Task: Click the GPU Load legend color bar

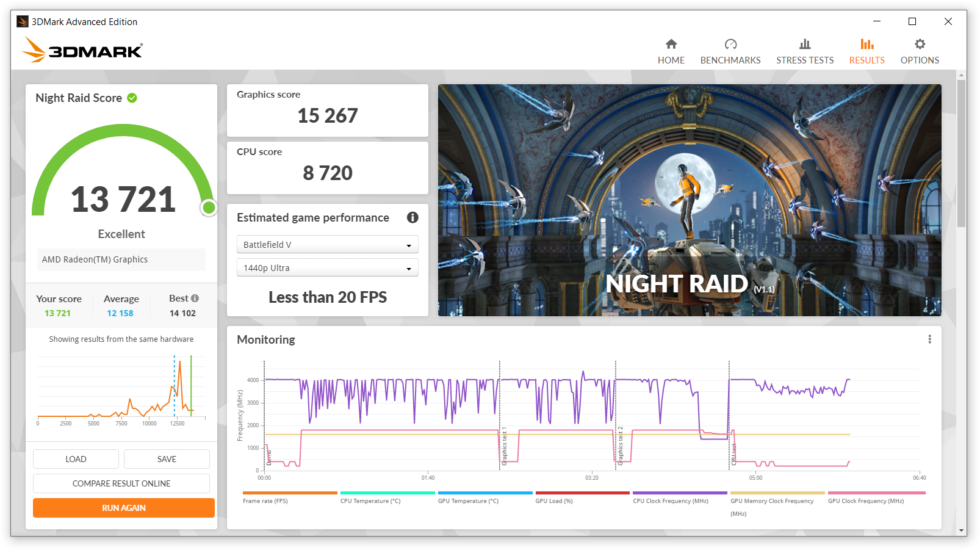Action: pos(582,493)
